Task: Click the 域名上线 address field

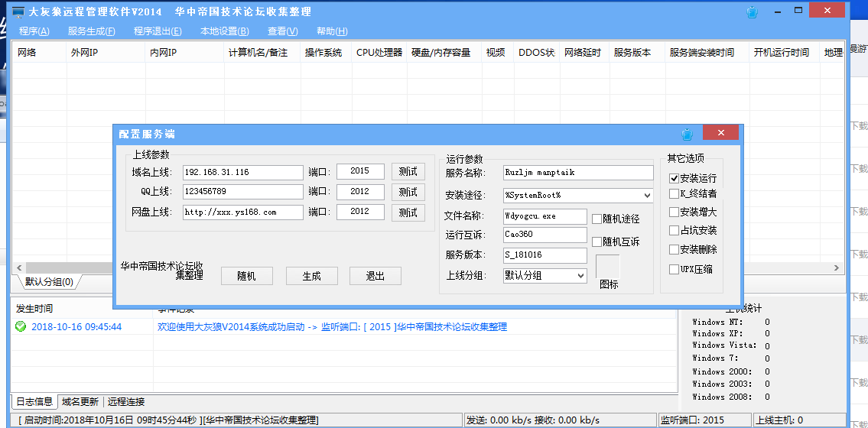Action: click(x=243, y=172)
